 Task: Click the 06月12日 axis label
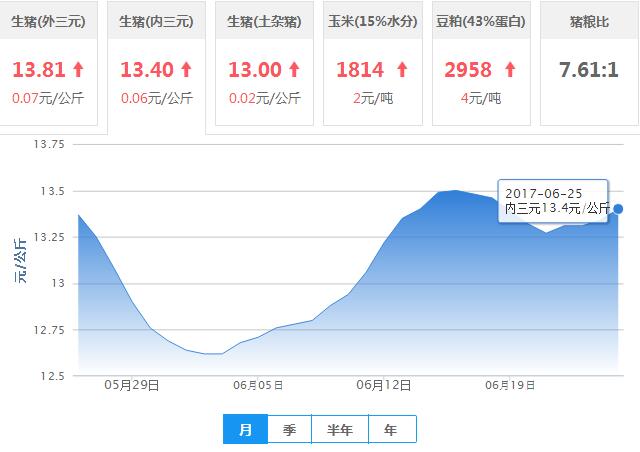[384, 385]
